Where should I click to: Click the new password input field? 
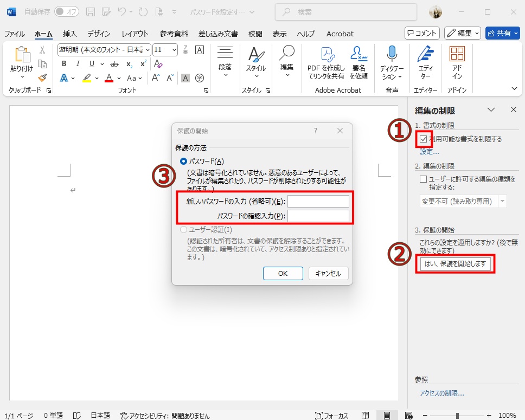pos(318,202)
